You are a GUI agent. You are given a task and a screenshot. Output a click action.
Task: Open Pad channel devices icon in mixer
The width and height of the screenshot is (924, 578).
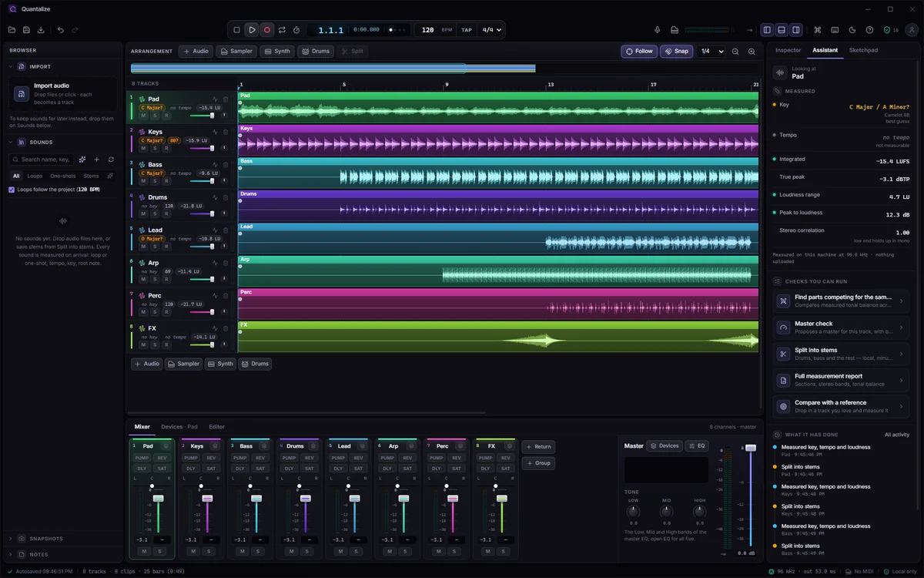166,445
